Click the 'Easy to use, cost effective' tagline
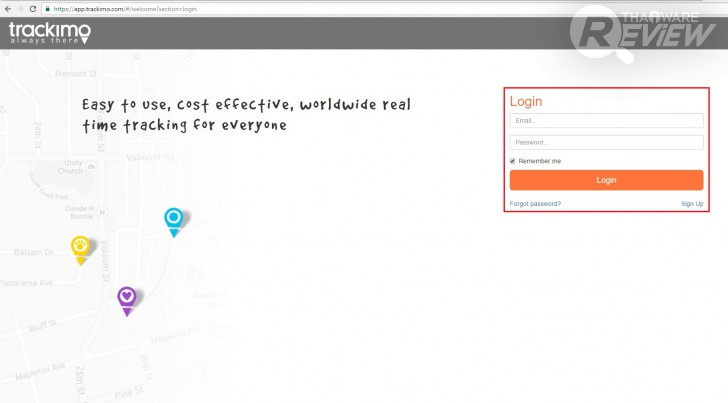 pyautogui.click(x=246, y=115)
